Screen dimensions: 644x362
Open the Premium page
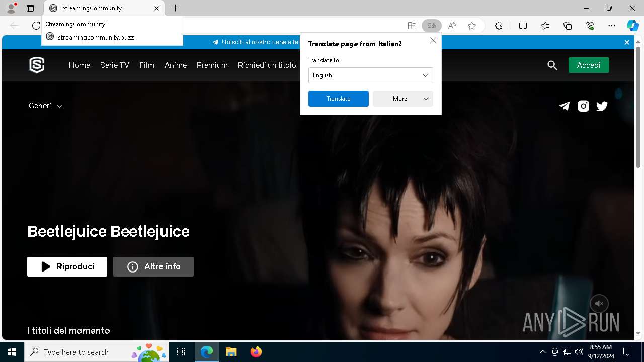(x=212, y=65)
